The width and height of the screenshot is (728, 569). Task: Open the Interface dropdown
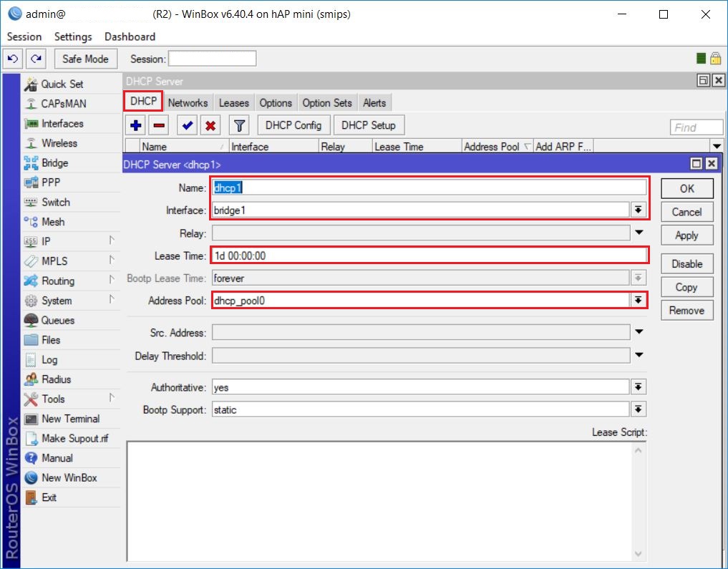639,210
